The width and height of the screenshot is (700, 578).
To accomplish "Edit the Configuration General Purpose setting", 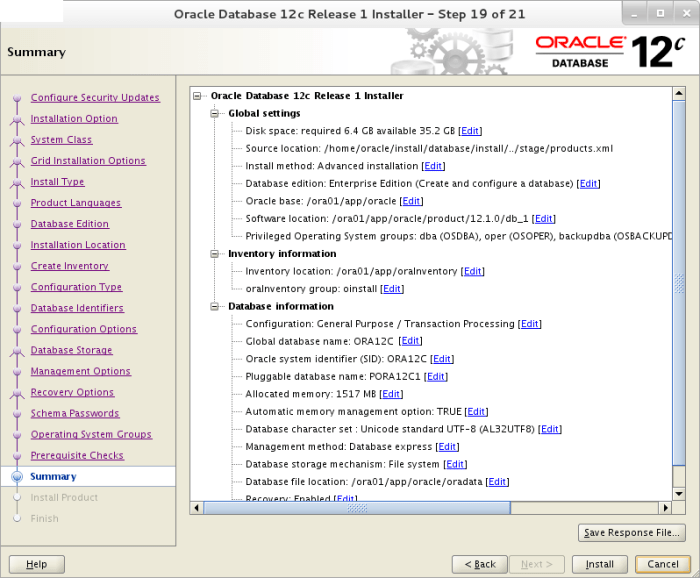I will click(x=529, y=324).
